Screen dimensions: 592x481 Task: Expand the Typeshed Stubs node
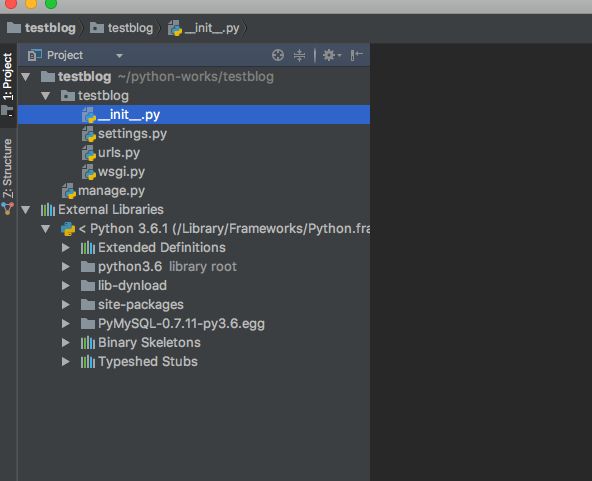pyautogui.click(x=66, y=361)
